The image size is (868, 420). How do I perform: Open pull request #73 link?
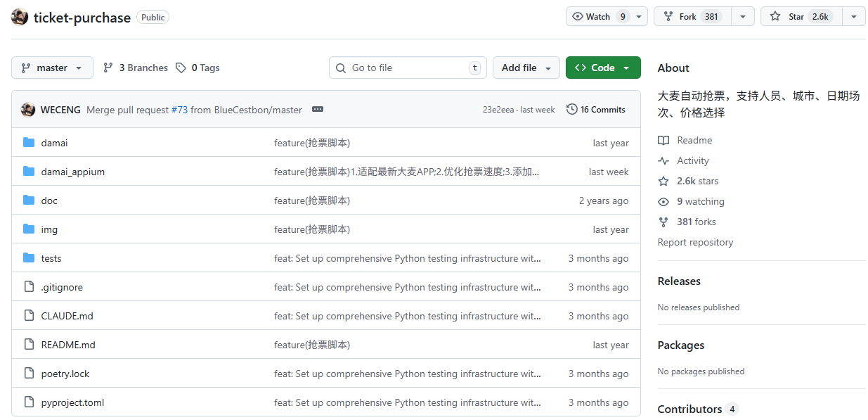tap(179, 110)
